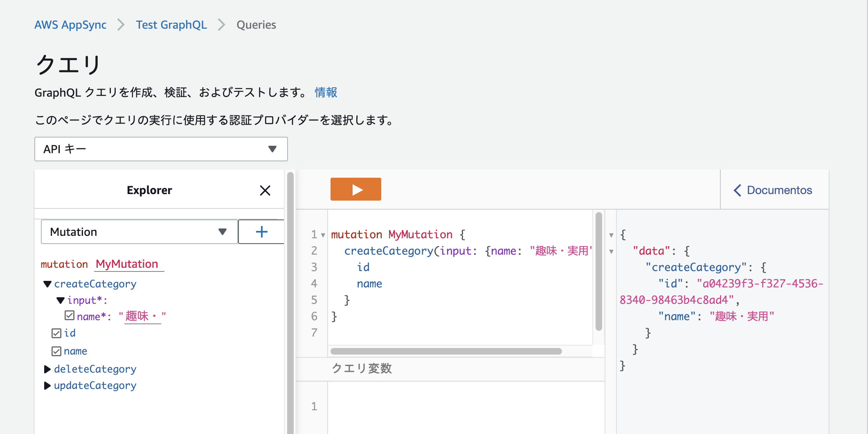Run the query with the orange play button
Image resolution: width=868 pixels, height=434 pixels.
click(355, 189)
